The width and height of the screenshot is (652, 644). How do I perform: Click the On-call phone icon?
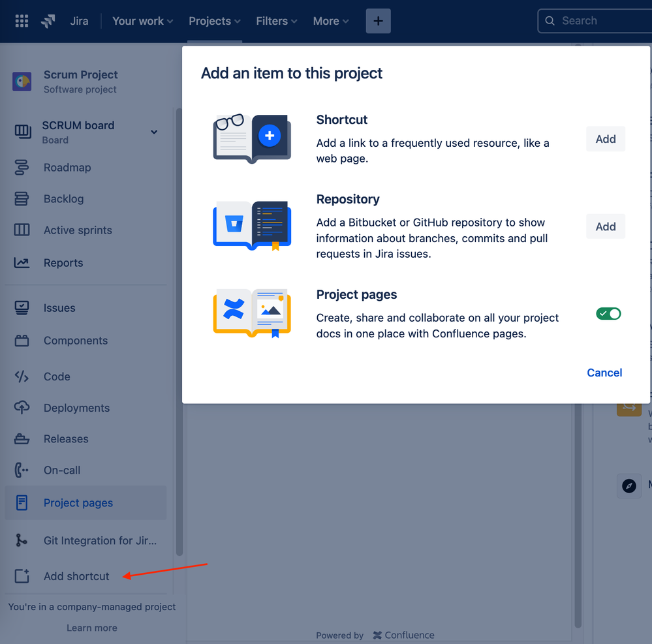[x=21, y=470]
